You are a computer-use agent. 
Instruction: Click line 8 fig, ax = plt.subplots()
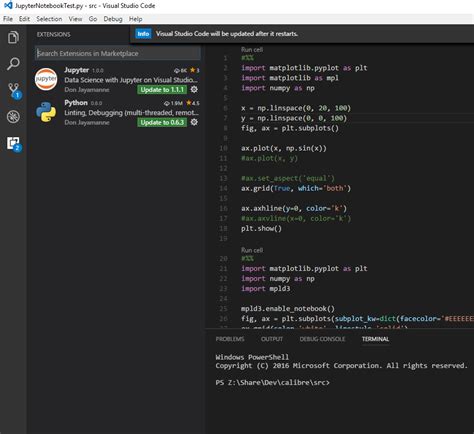[290, 128]
